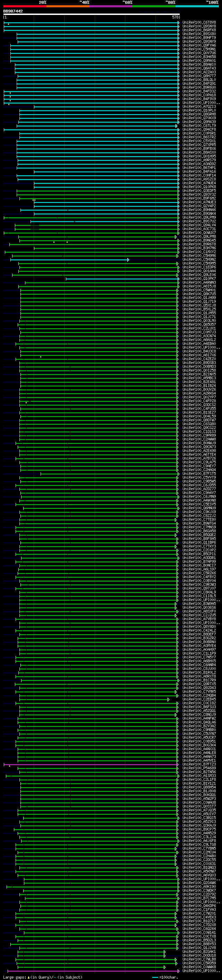
Task: Select the UniRef100_A3CN74 label
Action: pyautogui.click(x=199, y=336)
